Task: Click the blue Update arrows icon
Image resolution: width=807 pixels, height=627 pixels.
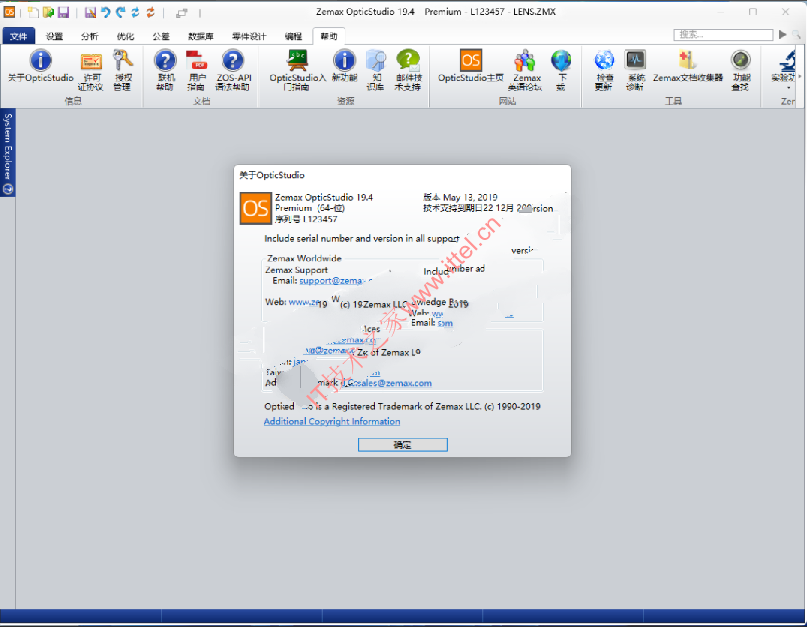Action: point(135,12)
